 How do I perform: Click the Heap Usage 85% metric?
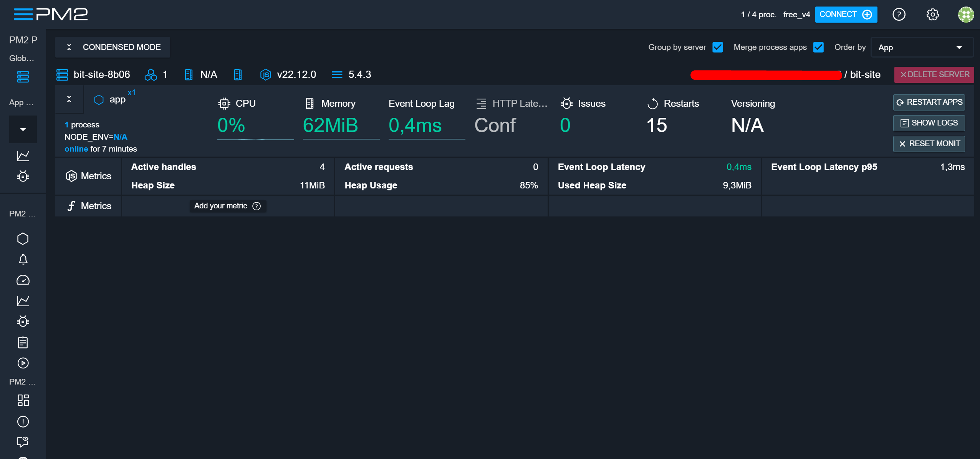point(441,185)
